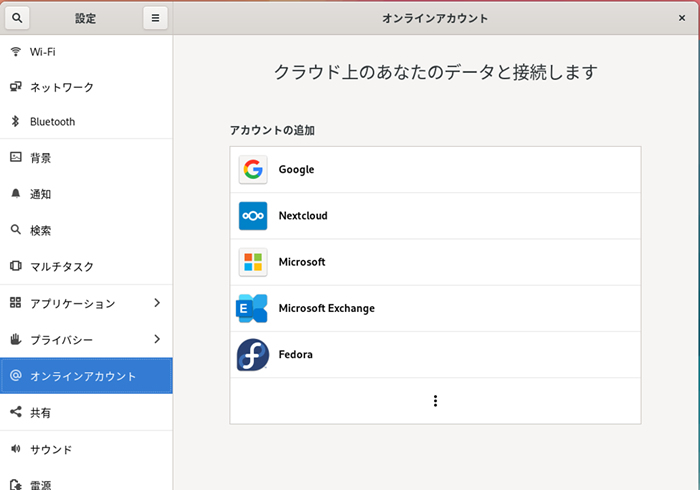Click the Microsoft logo icon
Screen dimensions: 700x490
coord(253,262)
